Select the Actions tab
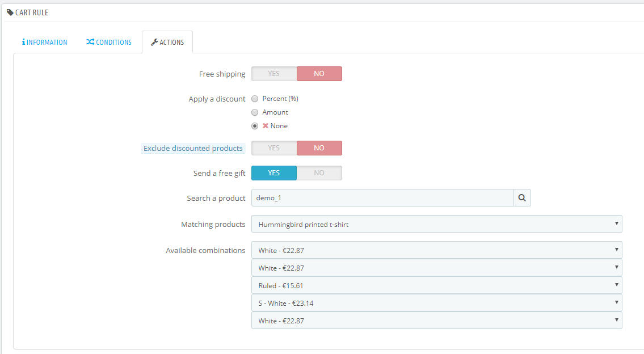644x354 pixels. [167, 43]
